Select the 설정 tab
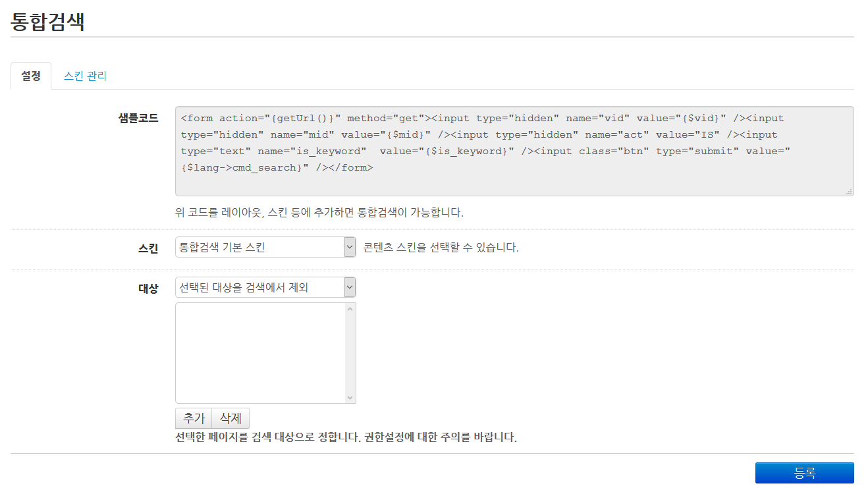This screenshot has width=868, height=496. 30,76
